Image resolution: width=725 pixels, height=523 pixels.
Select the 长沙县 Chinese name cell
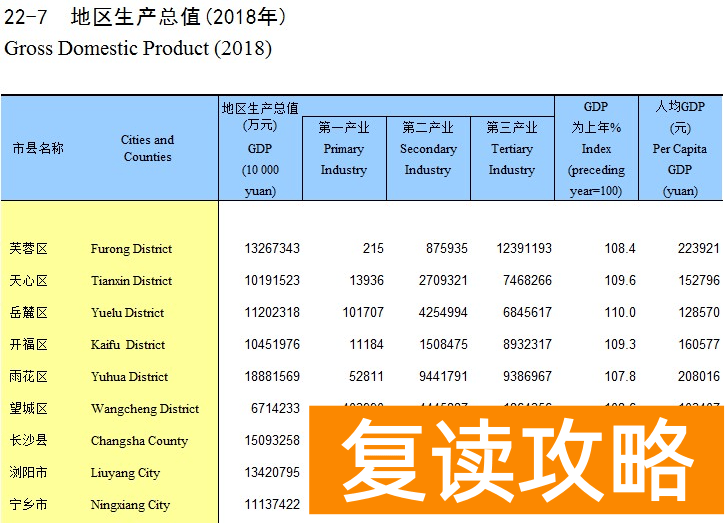(x=28, y=440)
